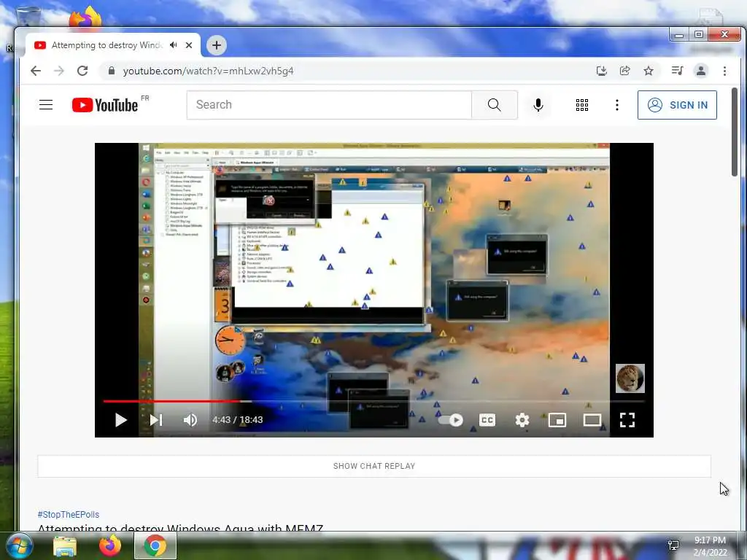Click the network tray icon

(673, 545)
